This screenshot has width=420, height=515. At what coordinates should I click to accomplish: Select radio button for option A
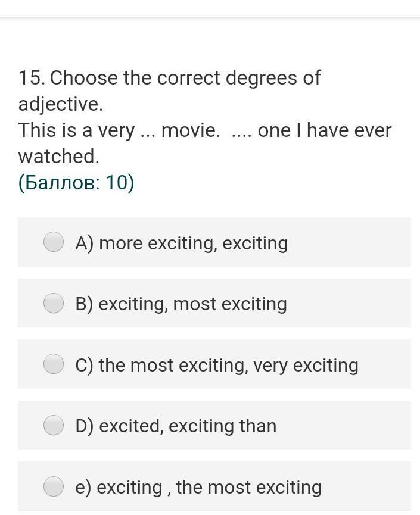[x=54, y=242]
